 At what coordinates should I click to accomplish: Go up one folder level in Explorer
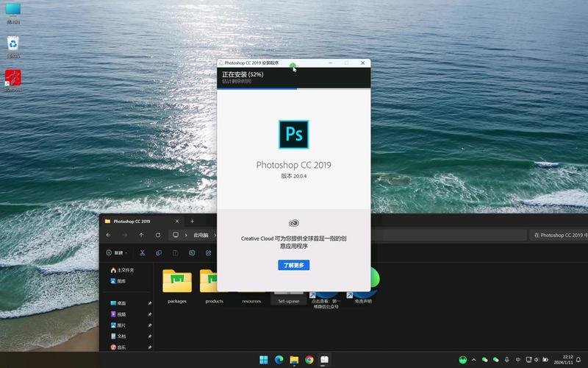click(x=141, y=236)
